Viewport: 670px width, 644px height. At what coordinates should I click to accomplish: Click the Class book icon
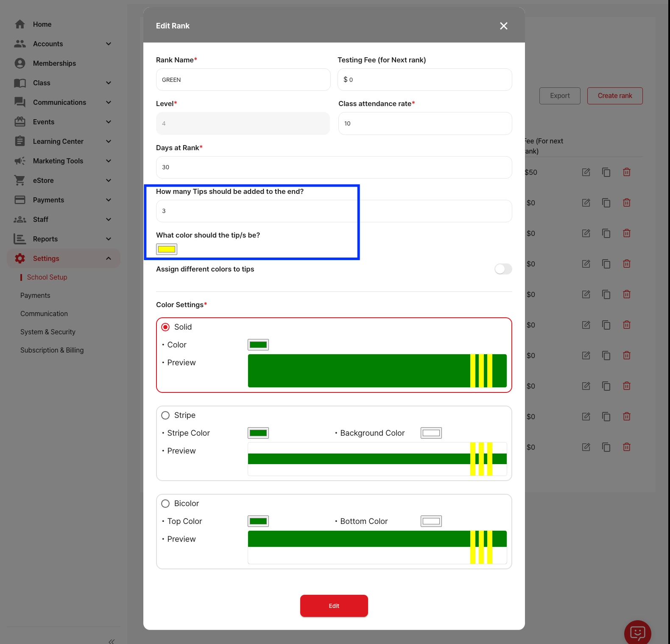coord(20,83)
